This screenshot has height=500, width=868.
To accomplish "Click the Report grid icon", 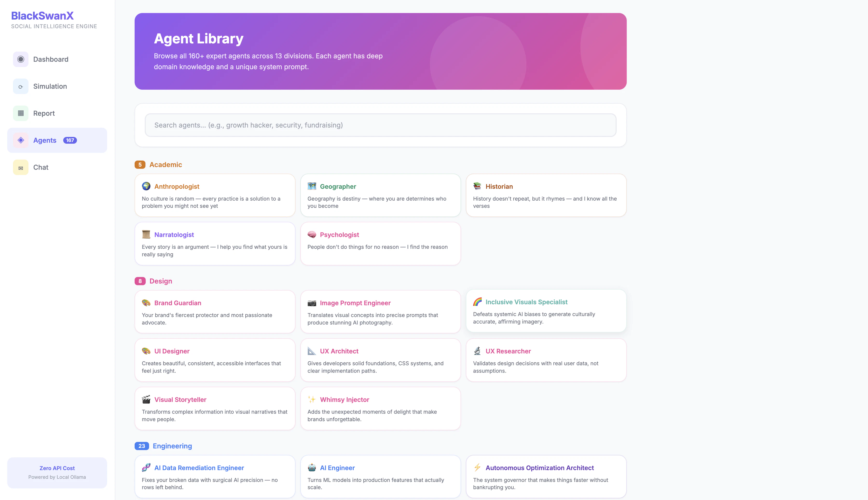I will pos(21,113).
